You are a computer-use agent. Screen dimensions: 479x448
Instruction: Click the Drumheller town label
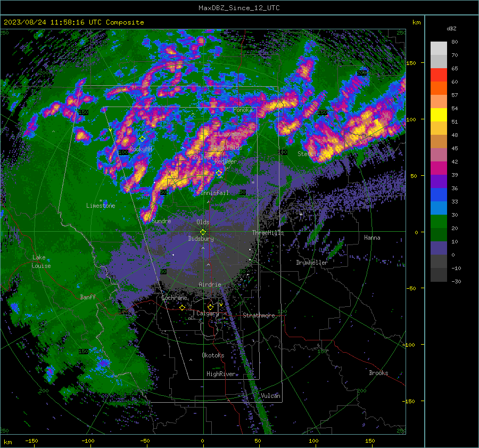312,263
